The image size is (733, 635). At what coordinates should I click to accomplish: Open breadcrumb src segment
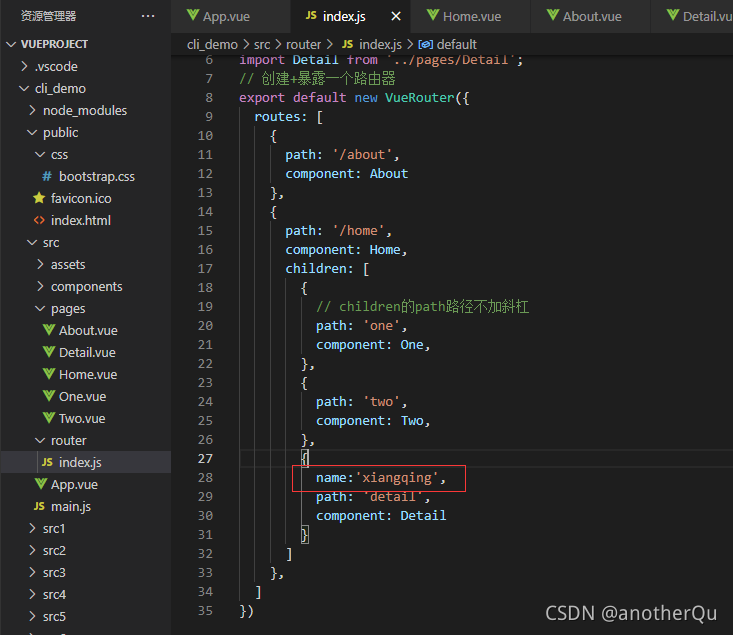[262, 44]
